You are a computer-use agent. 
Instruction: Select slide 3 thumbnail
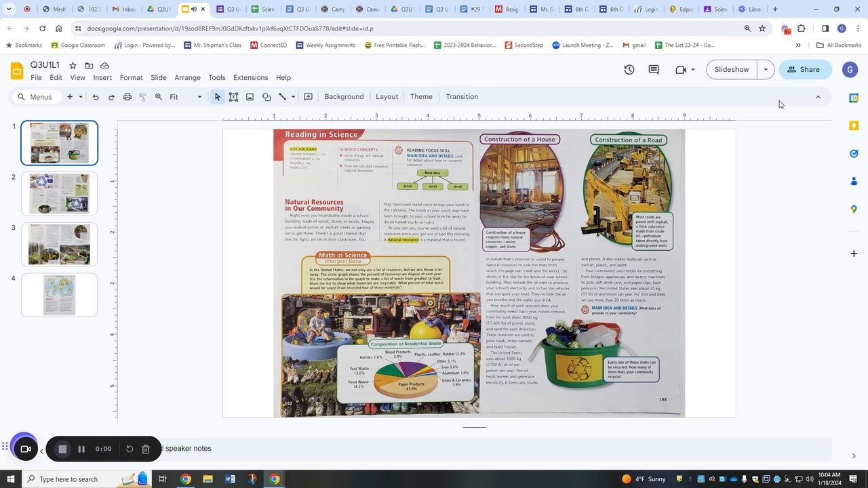(60, 245)
